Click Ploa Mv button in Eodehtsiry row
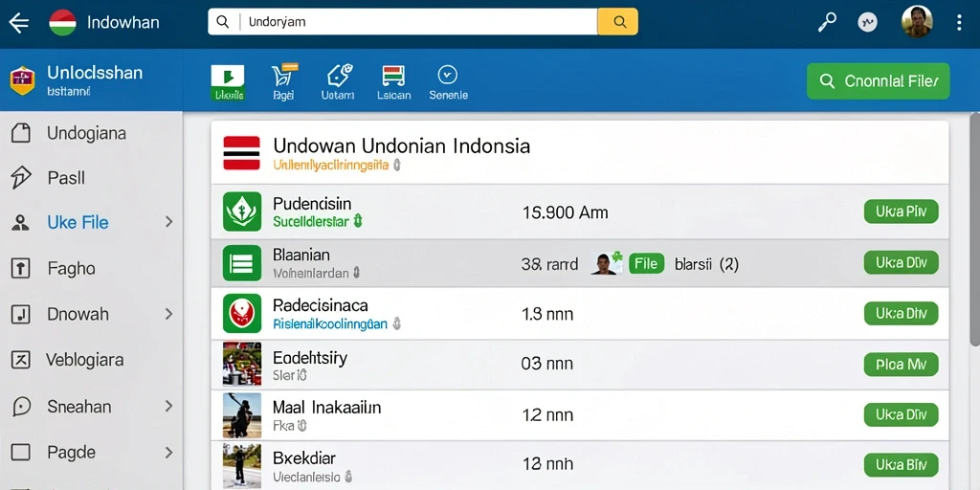Image resolution: width=980 pixels, height=490 pixels. pyautogui.click(x=901, y=365)
